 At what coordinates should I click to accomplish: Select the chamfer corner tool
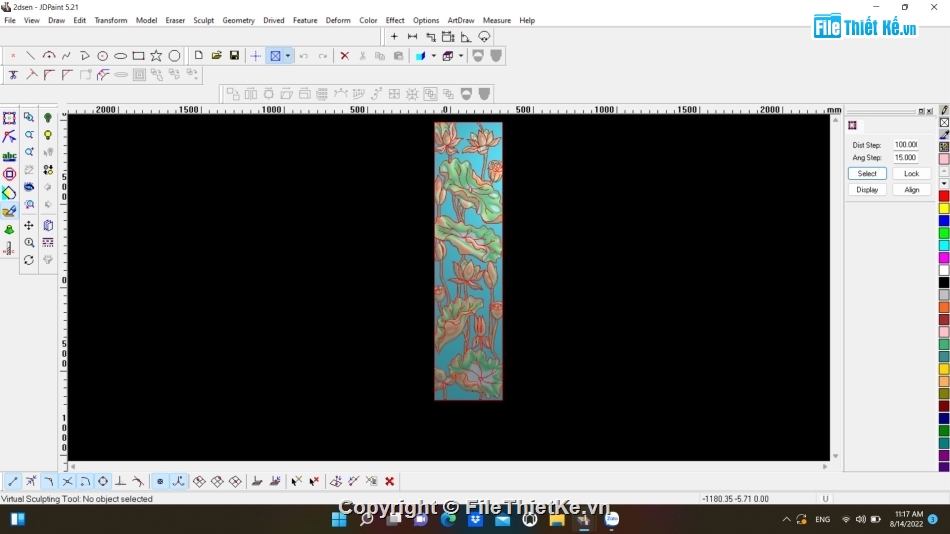(67, 75)
